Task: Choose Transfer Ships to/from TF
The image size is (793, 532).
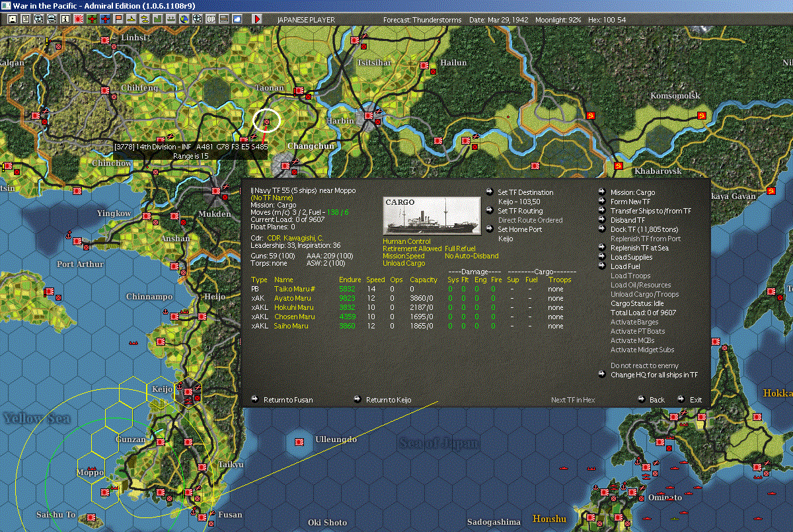Action: tap(651, 211)
